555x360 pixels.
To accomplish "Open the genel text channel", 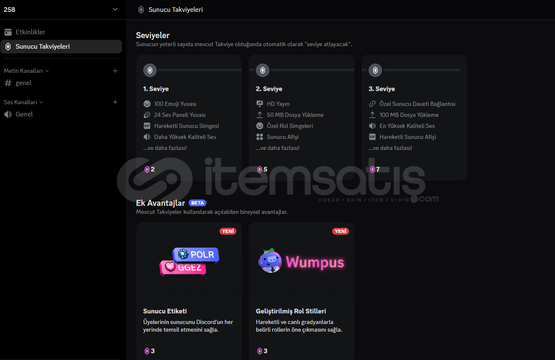I will pyautogui.click(x=61, y=83).
